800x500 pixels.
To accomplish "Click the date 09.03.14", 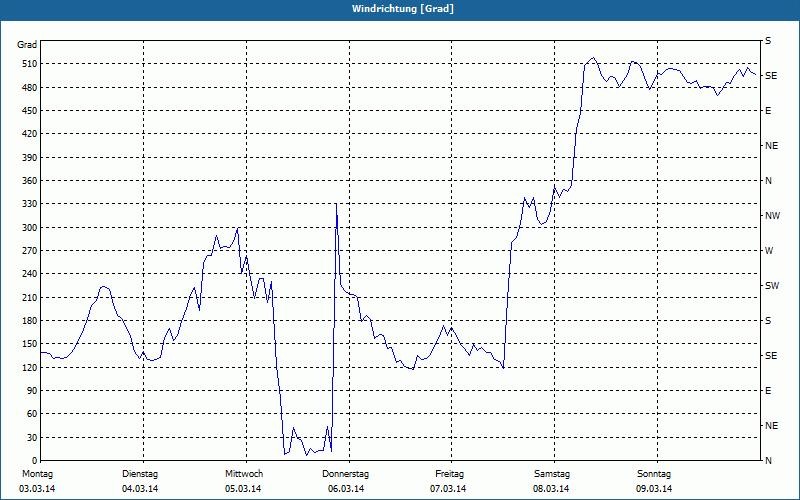I will point(654,489).
